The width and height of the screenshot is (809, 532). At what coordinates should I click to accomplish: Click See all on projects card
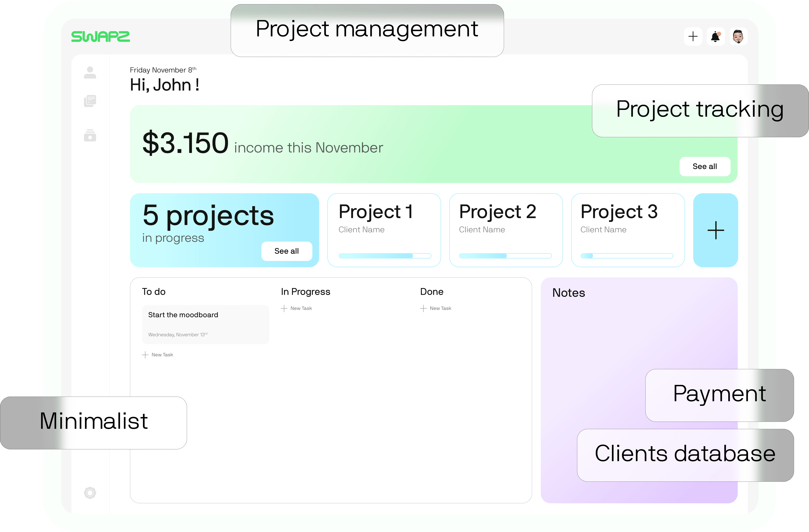click(287, 251)
